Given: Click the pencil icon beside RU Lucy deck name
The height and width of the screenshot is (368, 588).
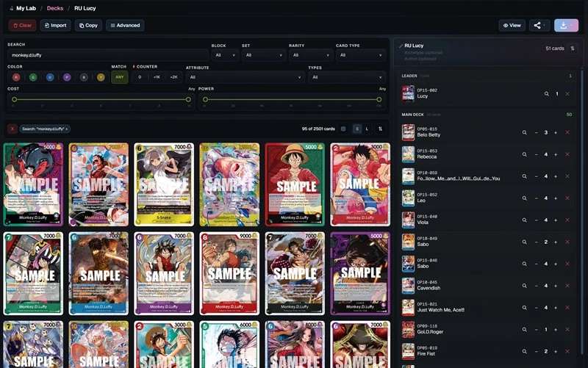Looking at the screenshot, I should pyautogui.click(x=401, y=46).
